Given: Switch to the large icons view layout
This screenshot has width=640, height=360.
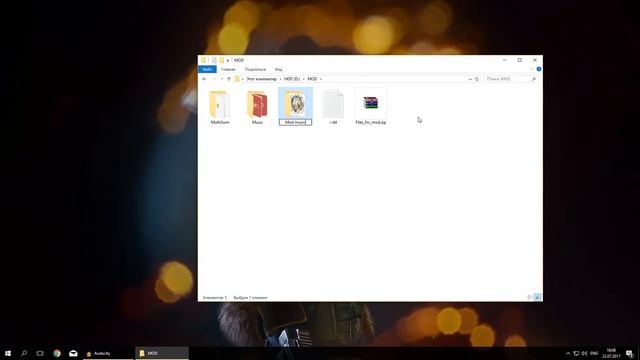Looking at the screenshot, I should pyautogui.click(x=538, y=297).
